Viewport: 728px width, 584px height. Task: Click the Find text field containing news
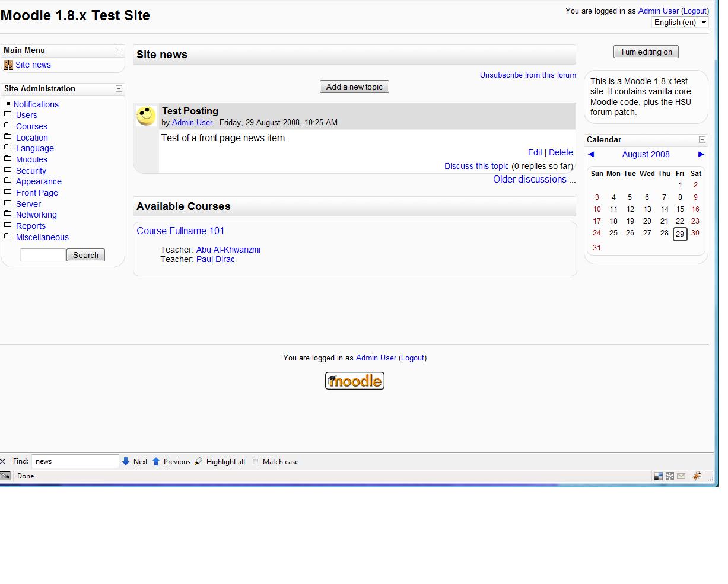click(75, 461)
